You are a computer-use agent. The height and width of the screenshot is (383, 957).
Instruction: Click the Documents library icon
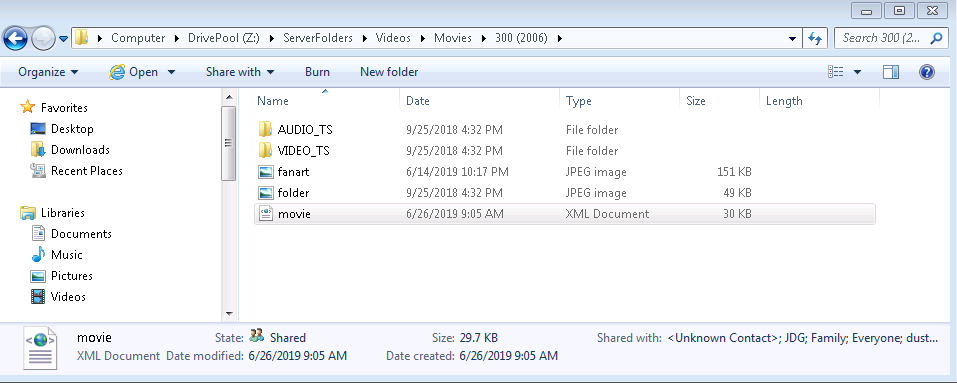click(x=38, y=234)
